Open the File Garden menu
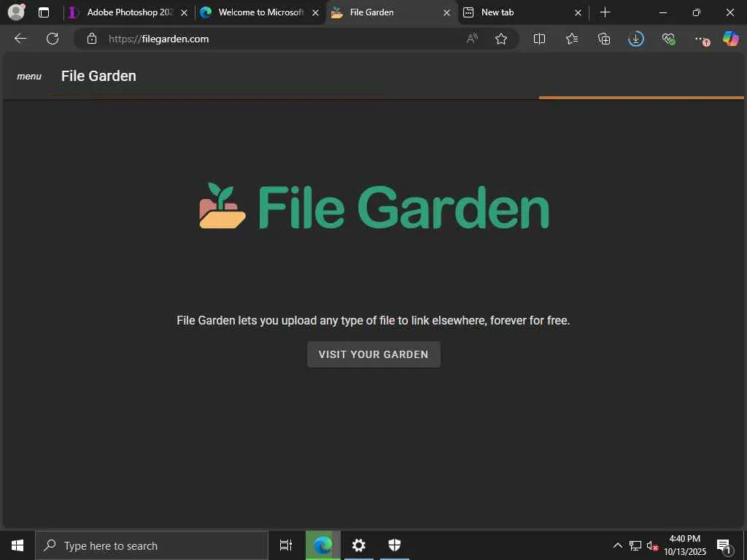Screen dimensions: 747x560 point(29,76)
